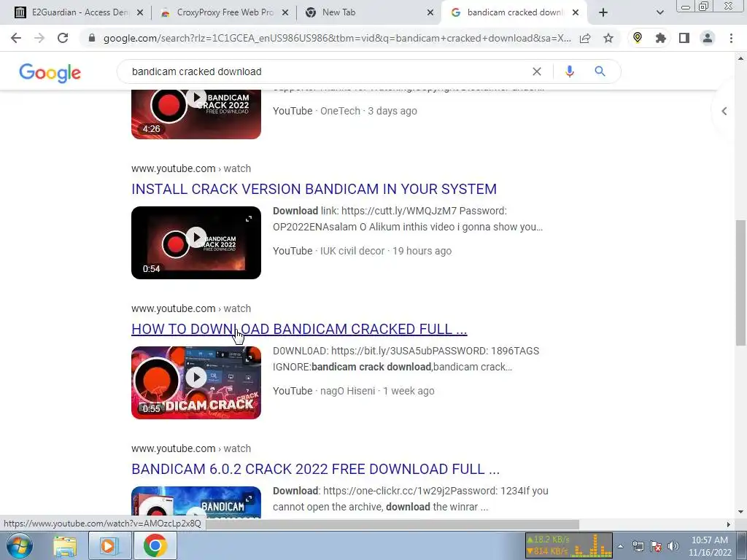Click the Chrome taskbar icon
The width and height of the screenshot is (747, 560).
pyautogui.click(x=155, y=545)
